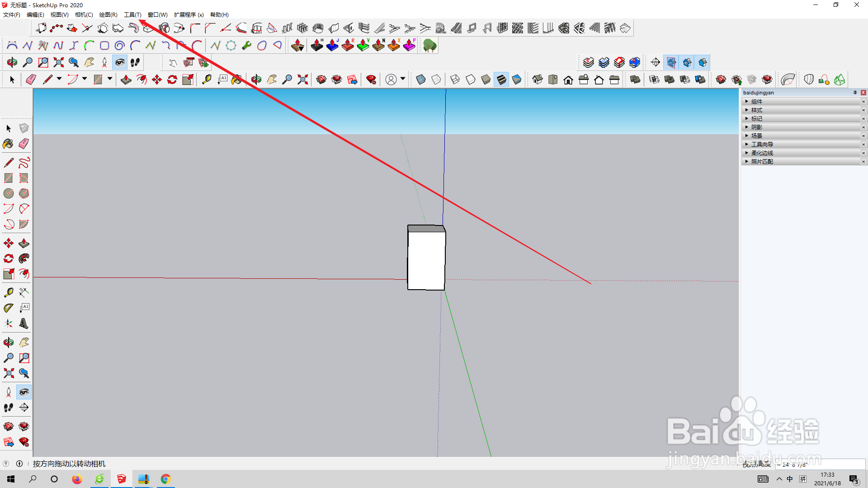868x488 pixels.
Task: Switch to Top view
Action: tap(553, 80)
